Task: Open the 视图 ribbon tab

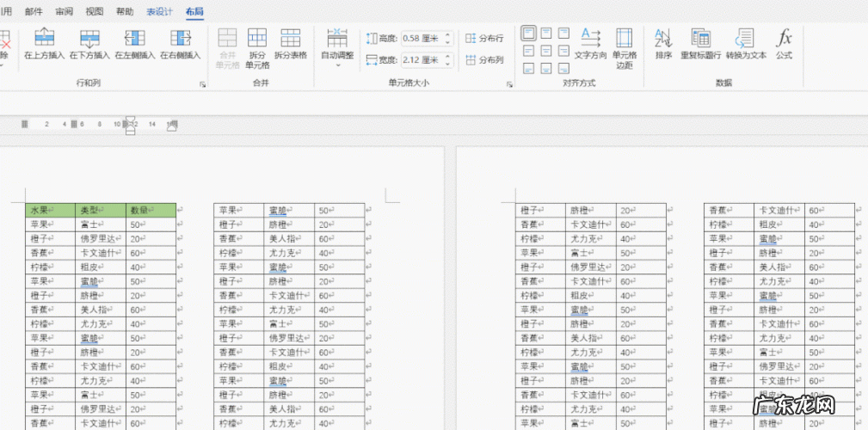Action: tap(95, 12)
